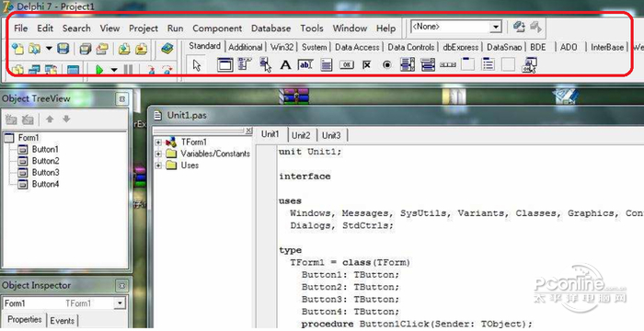Pick the Frames component from palette
The width and height of the screenshot is (644, 331).
point(224,64)
